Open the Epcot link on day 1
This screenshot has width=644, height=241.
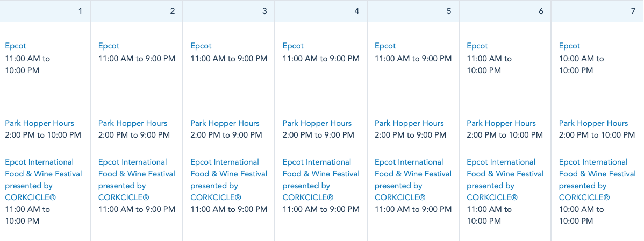coord(16,46)
